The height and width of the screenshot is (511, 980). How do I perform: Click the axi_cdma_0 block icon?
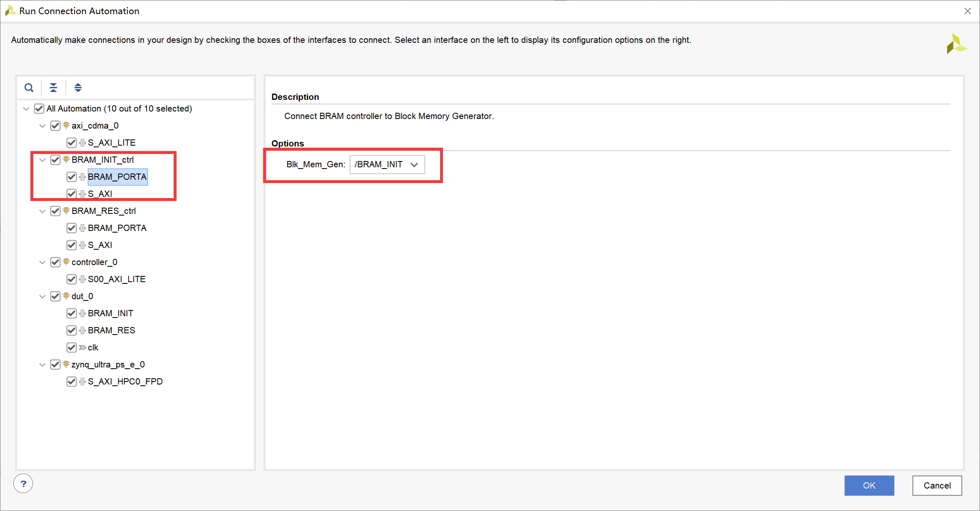point(66,125)
